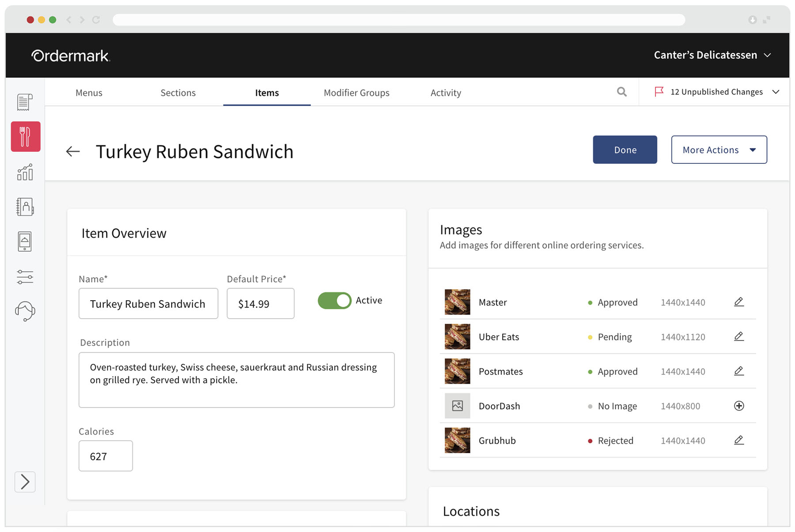Click the browser forward arrow
795x532 pixels.
click(82, 20)
